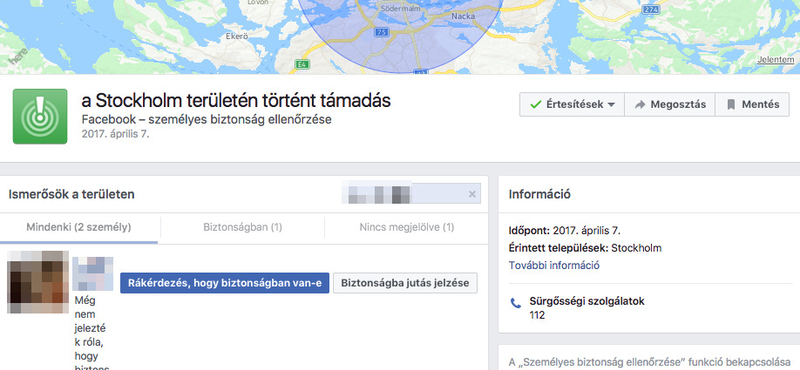
Task: Click the emergency number 112
Action: 537,315
